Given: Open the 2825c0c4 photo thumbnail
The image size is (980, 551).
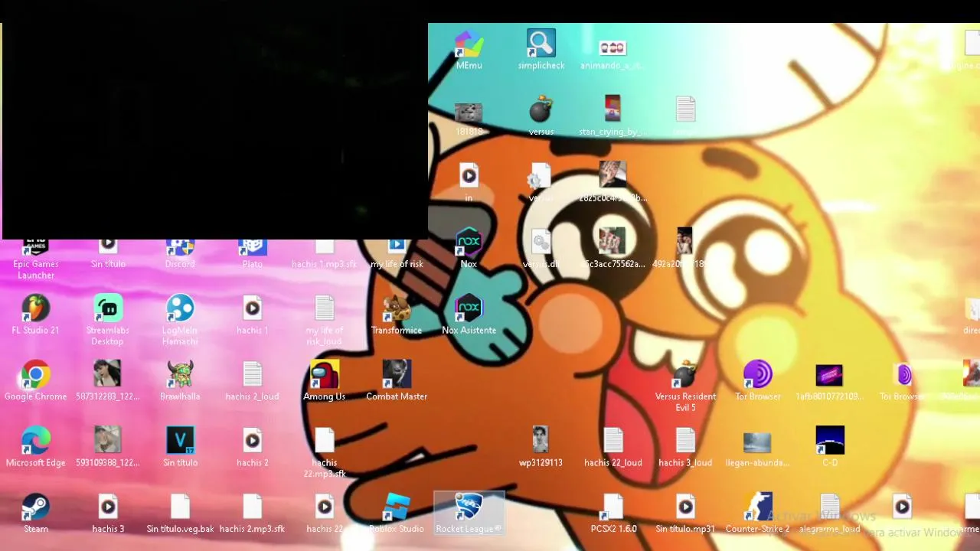Looking at the screenshot, I should (612, 182).
